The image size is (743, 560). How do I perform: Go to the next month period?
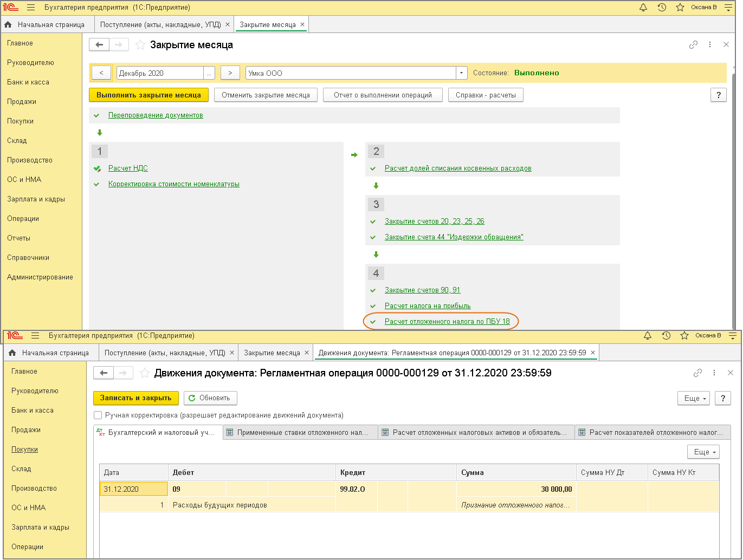coord(230,73)
